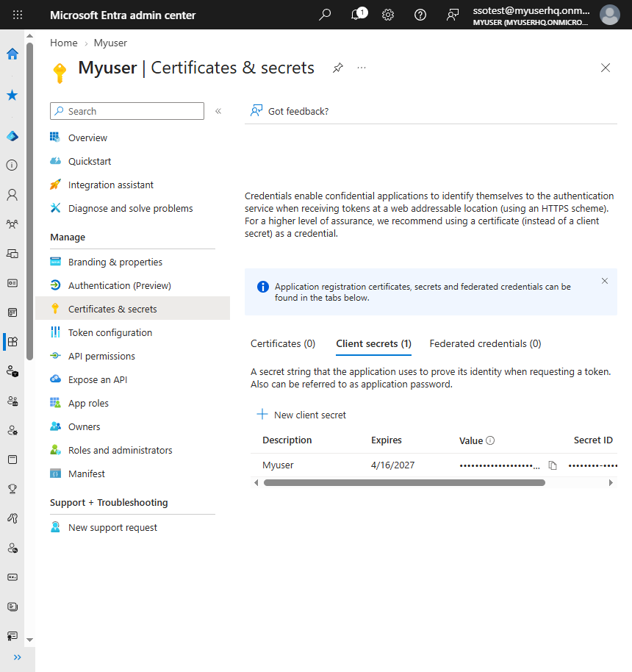Select Certificates & secrets in the menu
The height and width of the screenshot is (672, 632).
point(132,309)
